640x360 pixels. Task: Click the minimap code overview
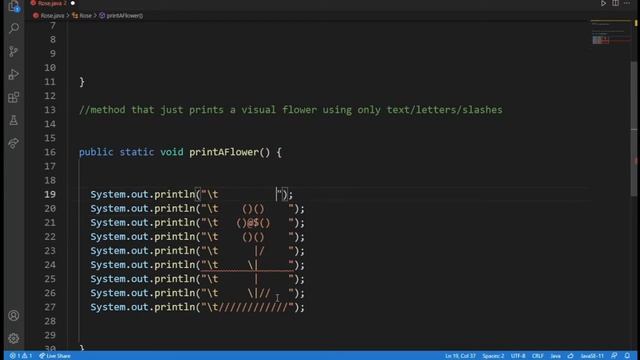coord(611,33)
